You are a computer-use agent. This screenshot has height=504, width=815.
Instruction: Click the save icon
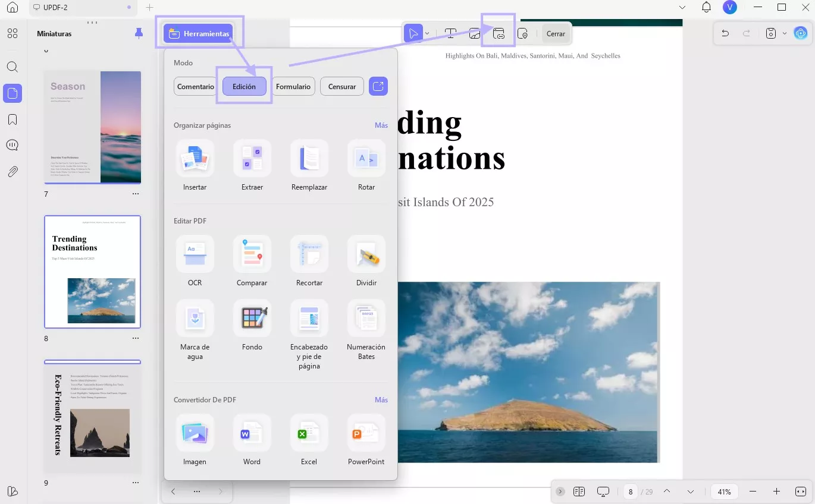[771, 33]
